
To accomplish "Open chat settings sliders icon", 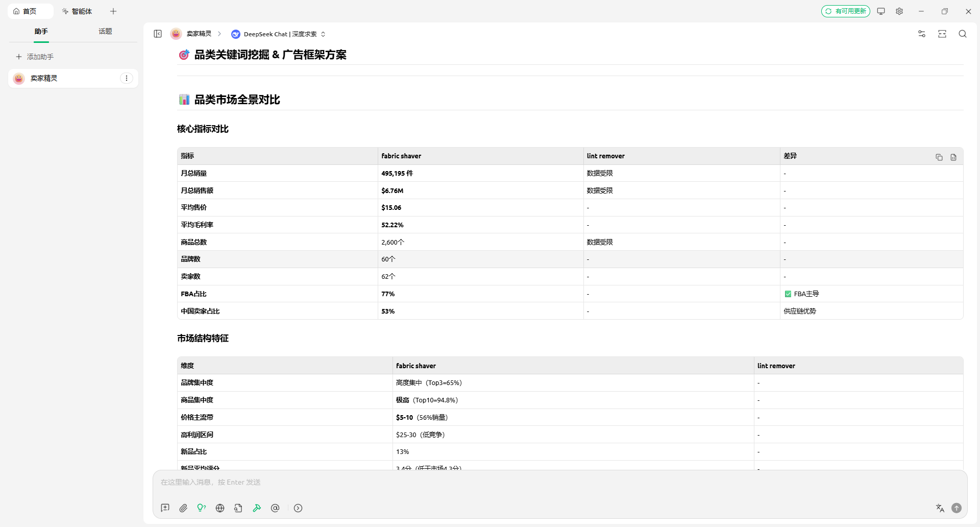I will [x=921, y=34].
